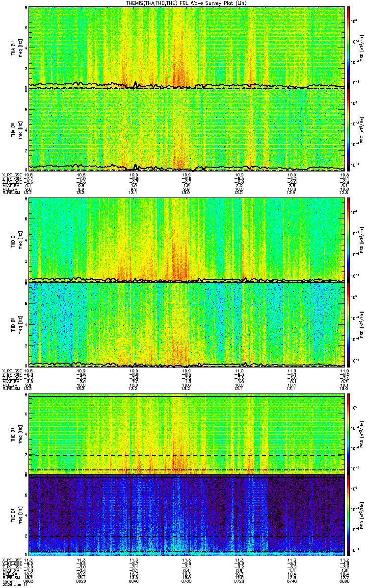Click the THA B∥ spectrogram panel

coord(186,129)
